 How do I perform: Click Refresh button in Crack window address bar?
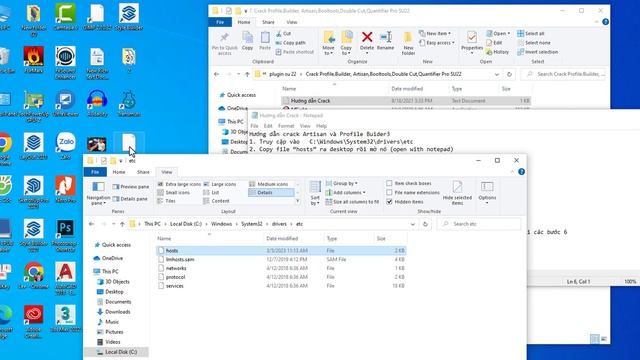pyautogui.click(x=509, y=74)
